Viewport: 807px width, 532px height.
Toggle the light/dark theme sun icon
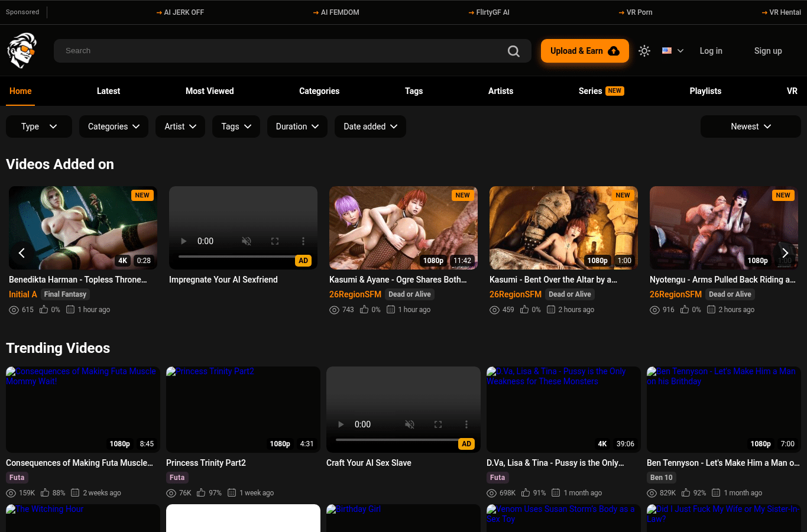point(644,51)
